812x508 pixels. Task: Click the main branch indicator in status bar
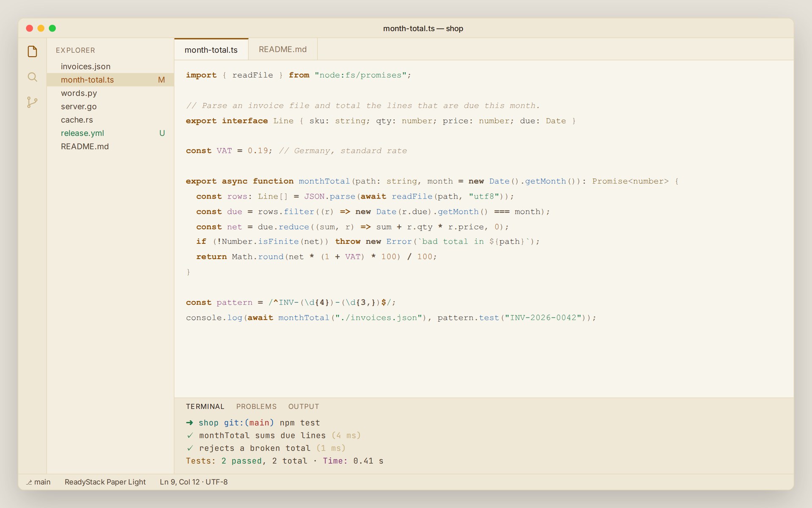point(38,482)
